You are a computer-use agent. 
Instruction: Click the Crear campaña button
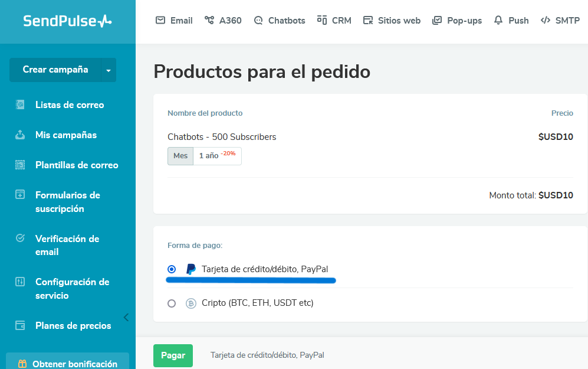55,70
